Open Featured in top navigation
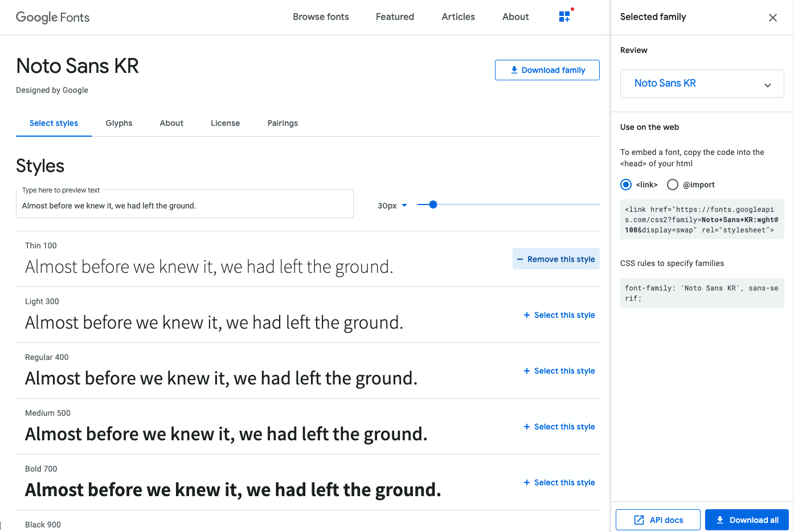Screen dimensions: 794x532 point(395,17)
